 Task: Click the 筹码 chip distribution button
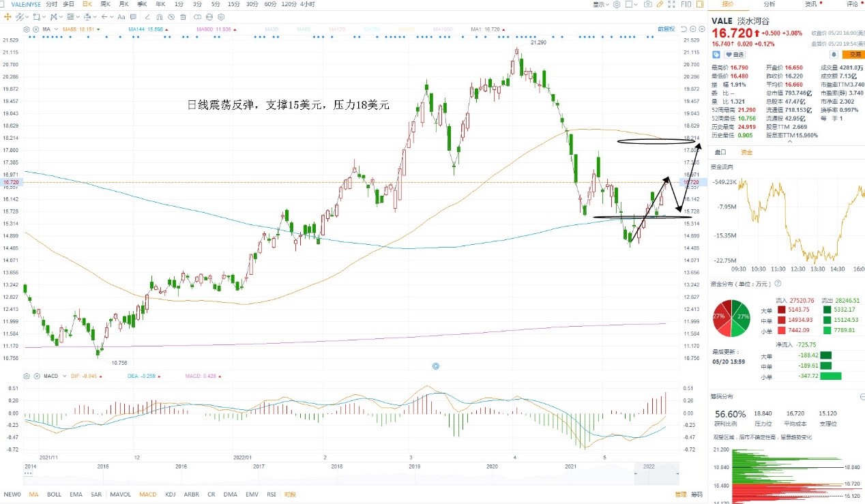pyautogui.click(x=697, y=494)
